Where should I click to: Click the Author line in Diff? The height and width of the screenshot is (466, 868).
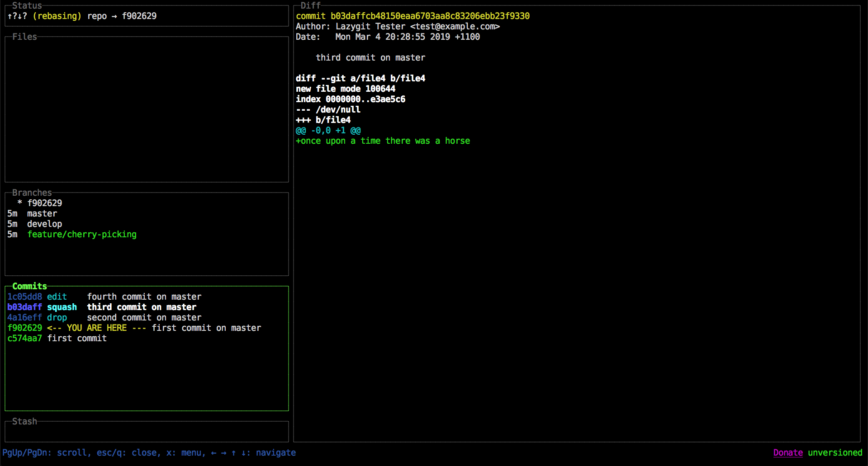[398, 26]
